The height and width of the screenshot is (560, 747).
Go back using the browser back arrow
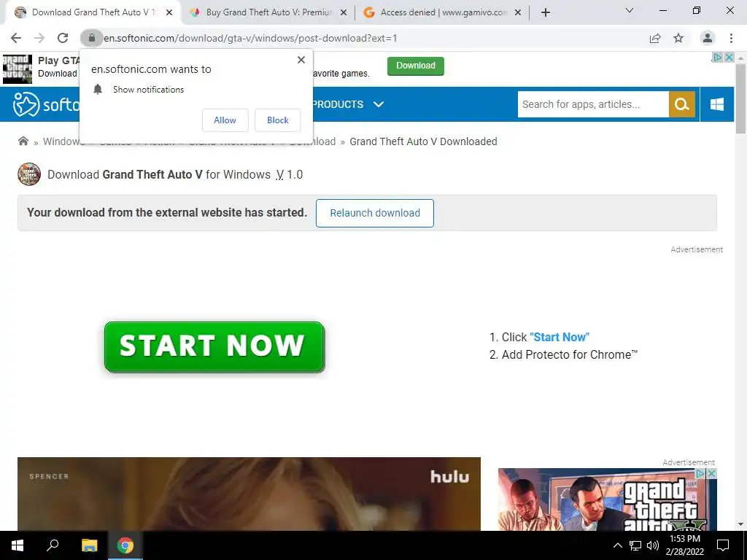pos(16,38)
